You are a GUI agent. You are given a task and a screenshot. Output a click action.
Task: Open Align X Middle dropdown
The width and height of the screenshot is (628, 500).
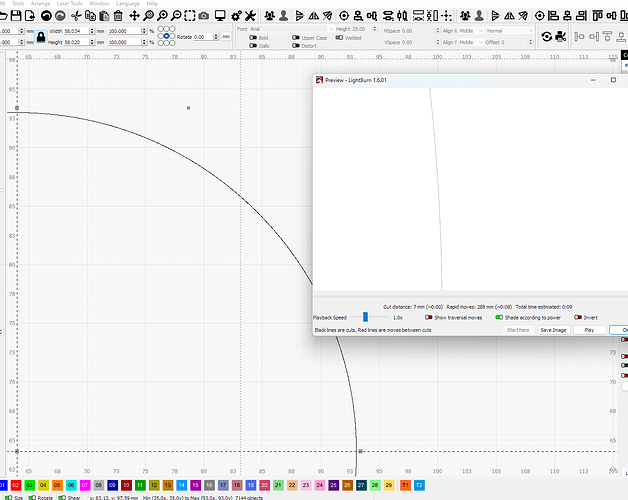tap(471, 31)
